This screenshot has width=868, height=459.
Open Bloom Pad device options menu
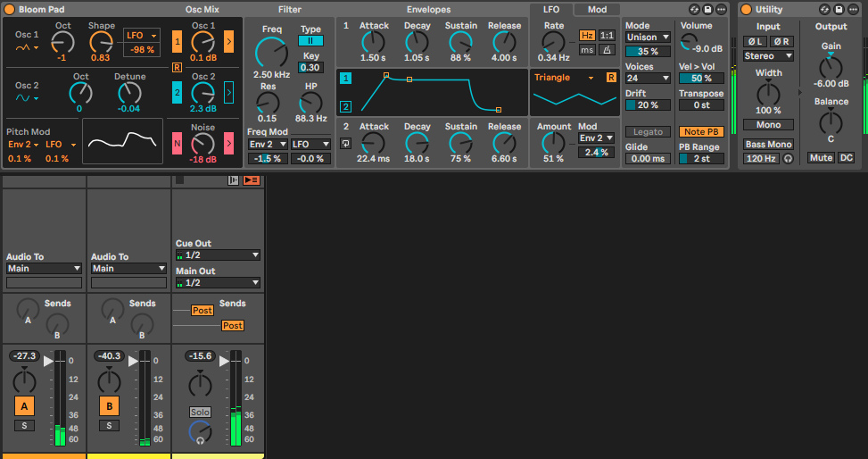(721, 10)
